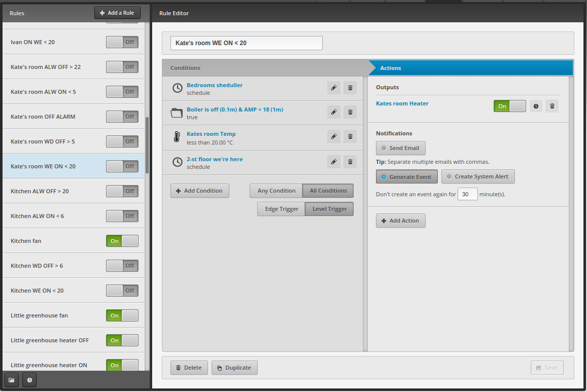Select Level Trigger mode

tap(329, 209)
